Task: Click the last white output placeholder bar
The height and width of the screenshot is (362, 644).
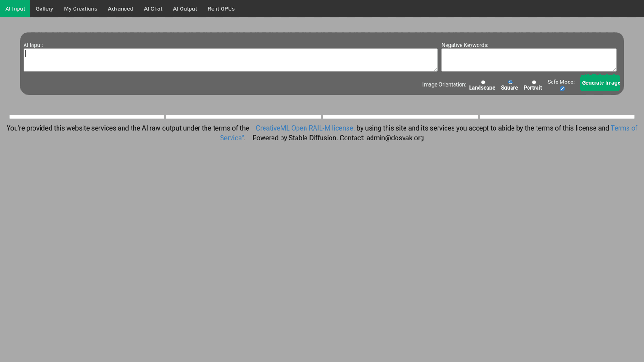Action: pyautogui.click(x=557, y=117)
